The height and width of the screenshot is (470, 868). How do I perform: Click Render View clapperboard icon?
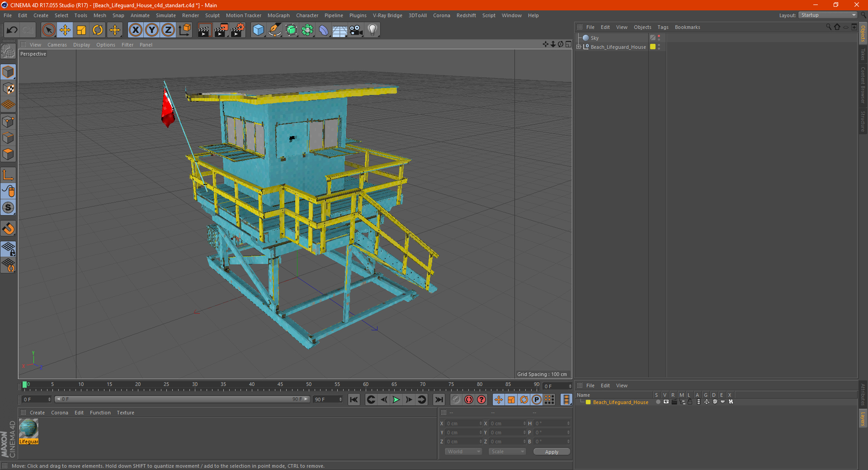[204, 30]
